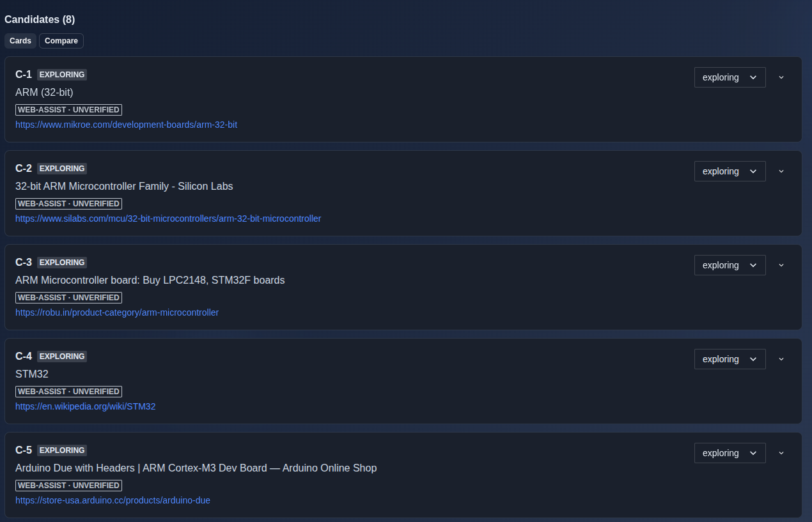Click the WEB-ASSIST · UNVERIFIED tag on C-2
This screenshot has height=522, width=812.
(x=68, y=204)
